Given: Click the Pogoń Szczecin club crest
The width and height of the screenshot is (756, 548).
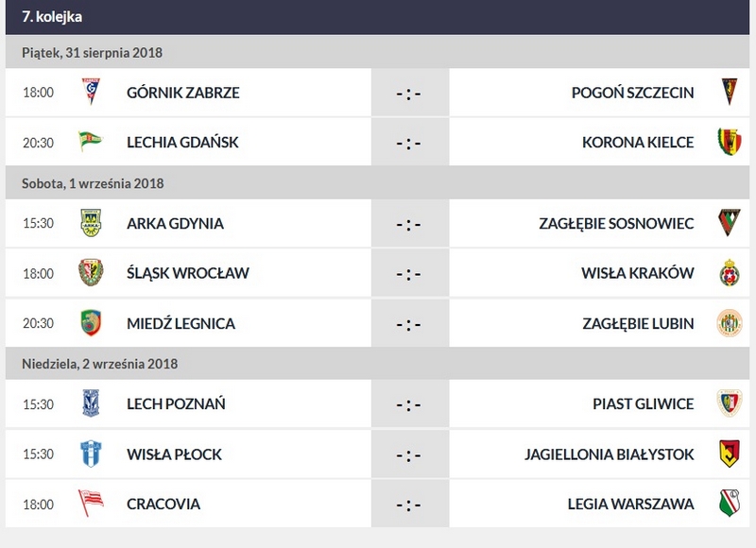Looking at the screenshot, I should pyautogui.click(x=728, y=93).
